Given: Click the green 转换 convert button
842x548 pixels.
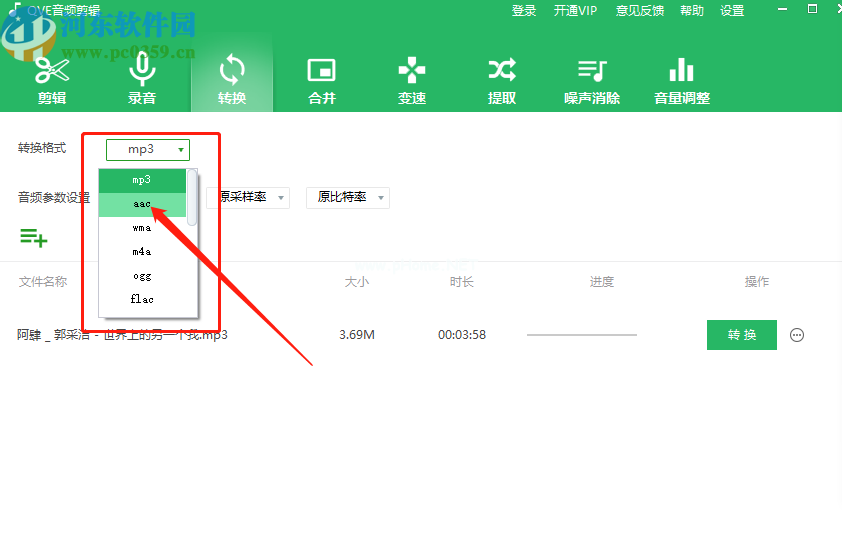Looking at the screenshot, I should click(741, 335).
